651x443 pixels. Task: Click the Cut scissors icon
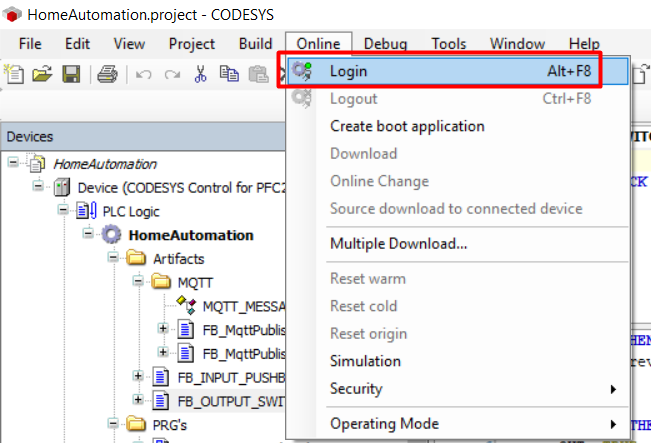(x=201, y=74)
